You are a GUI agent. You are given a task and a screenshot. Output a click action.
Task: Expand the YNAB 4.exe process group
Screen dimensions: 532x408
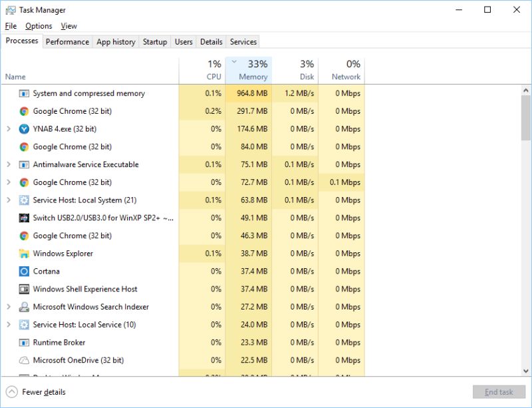[x=8, y=128]
